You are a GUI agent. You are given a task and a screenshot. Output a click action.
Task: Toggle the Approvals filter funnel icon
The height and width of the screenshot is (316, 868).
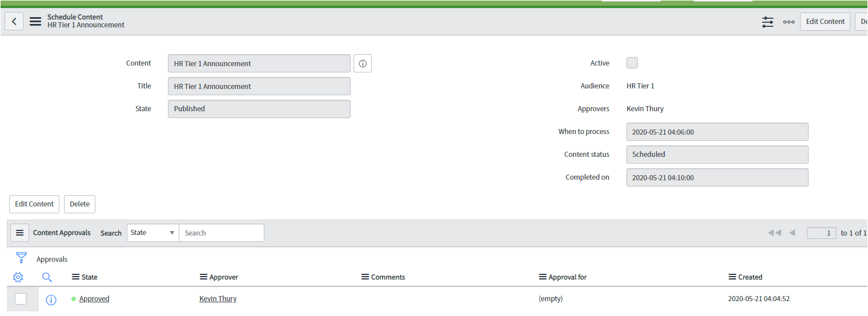21,258
